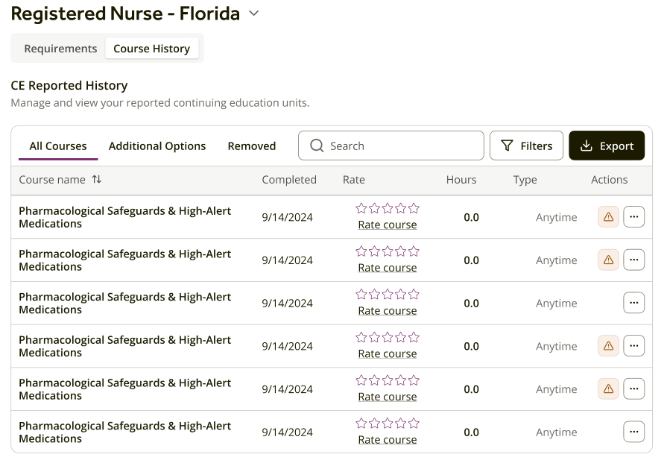Open more actions menu for third course
This screenshot has width=666, height=461.
(x=634, y=303)
